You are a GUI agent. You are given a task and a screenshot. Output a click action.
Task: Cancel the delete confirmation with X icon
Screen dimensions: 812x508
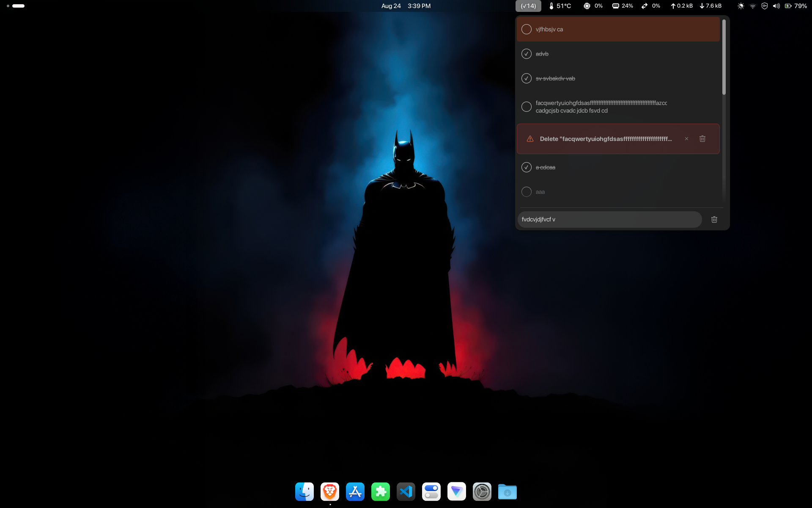click(x=686, y=139)
